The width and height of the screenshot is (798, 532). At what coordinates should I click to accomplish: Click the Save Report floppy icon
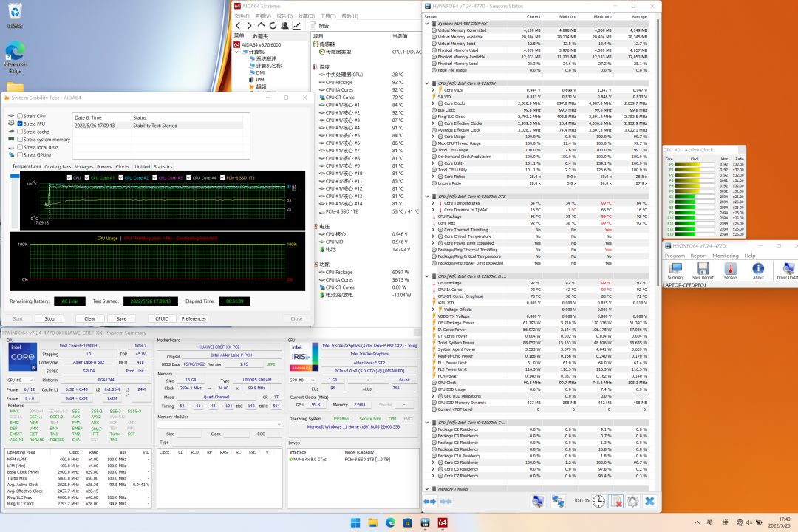(703, 269)
